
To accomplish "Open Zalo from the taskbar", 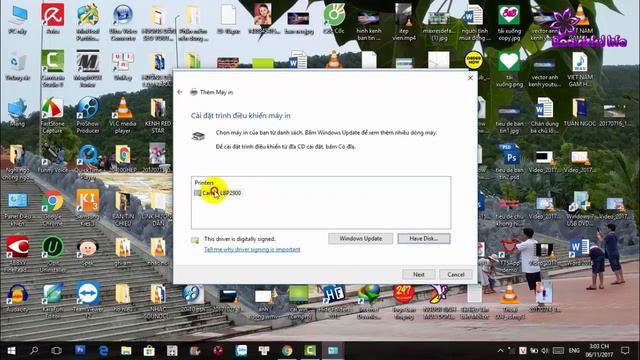I will [x=241, y=351].
